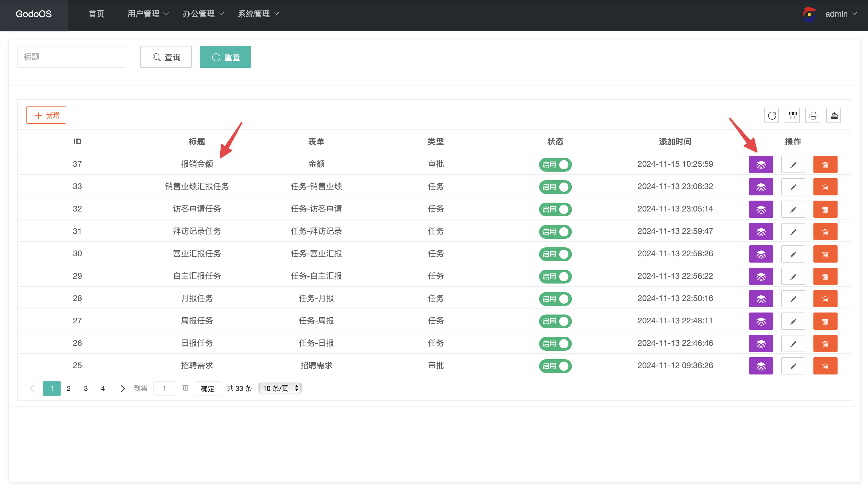Click the export table icon
The height and width of the screenshot is (493, 868).
(x=834, y=115)
